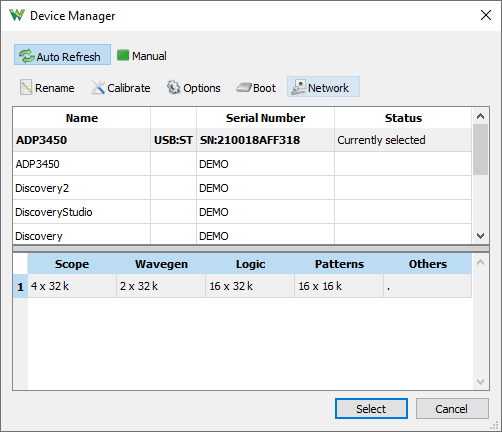Click the Cancel button

click(452, 408)
